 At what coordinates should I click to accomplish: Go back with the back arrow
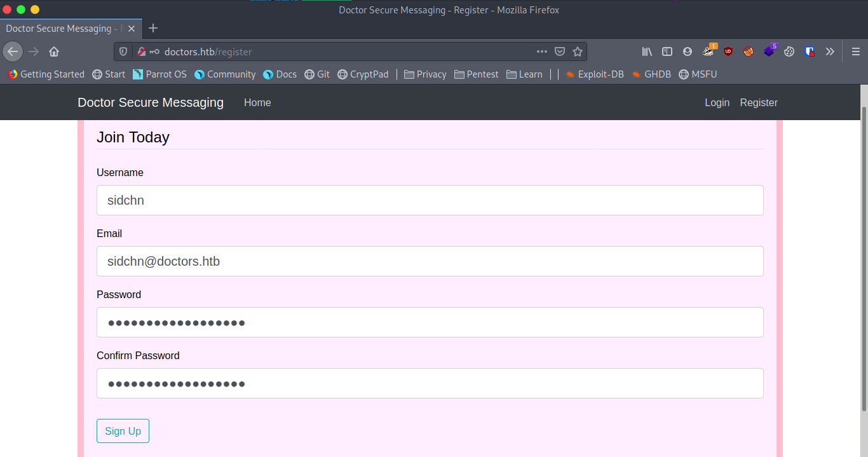pos(13,51)
